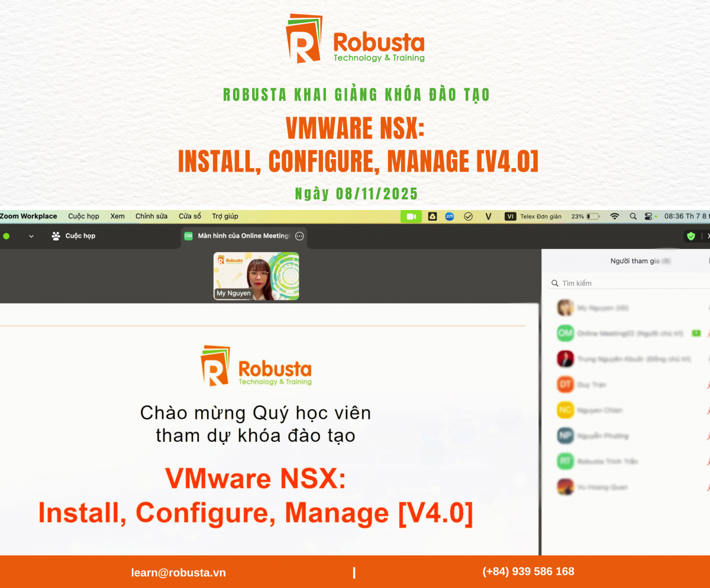This screenshot has height=588, width=710.
Task: Open Spotlight search from the menu bar
Action: [x=633, y=217]
